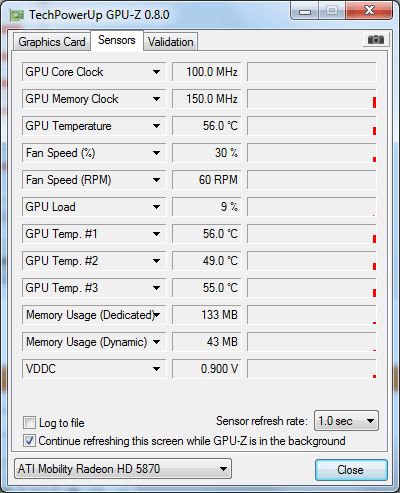Switch to the Graphics Card tab
This screenshot has height=493, width=400.
pyautogui.click(x=52, y=42)
